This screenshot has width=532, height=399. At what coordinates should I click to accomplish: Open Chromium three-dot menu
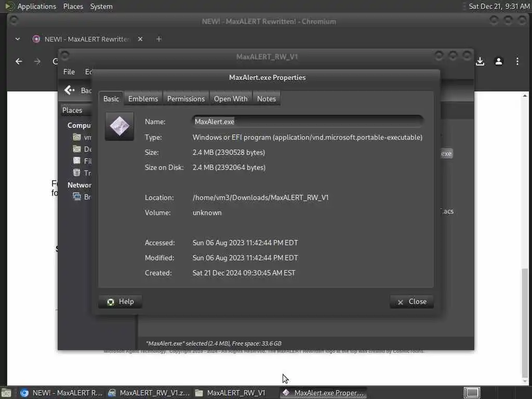click(517, 61)
